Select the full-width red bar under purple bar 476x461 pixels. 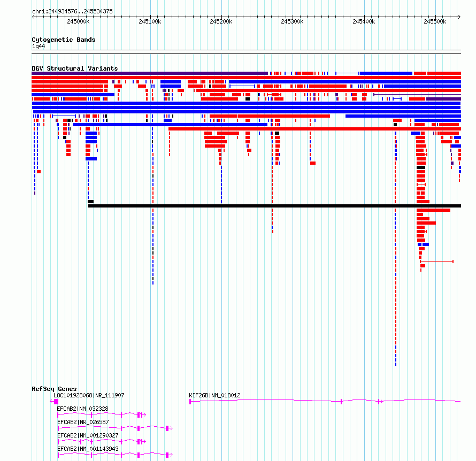[246, 78]
